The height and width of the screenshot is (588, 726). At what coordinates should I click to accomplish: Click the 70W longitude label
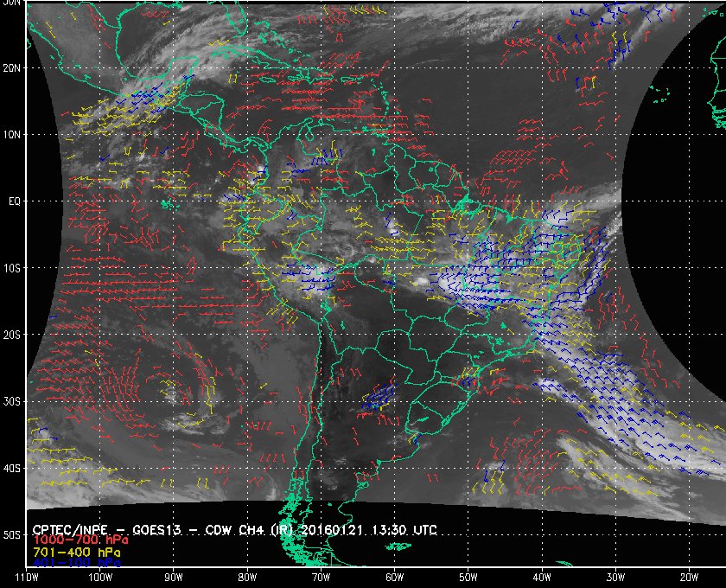(321, 578)
